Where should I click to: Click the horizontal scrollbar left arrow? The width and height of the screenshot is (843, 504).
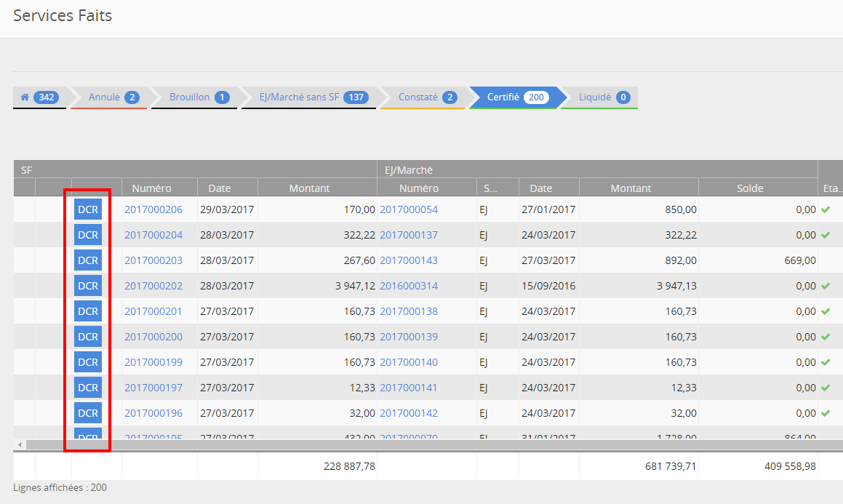20,444
